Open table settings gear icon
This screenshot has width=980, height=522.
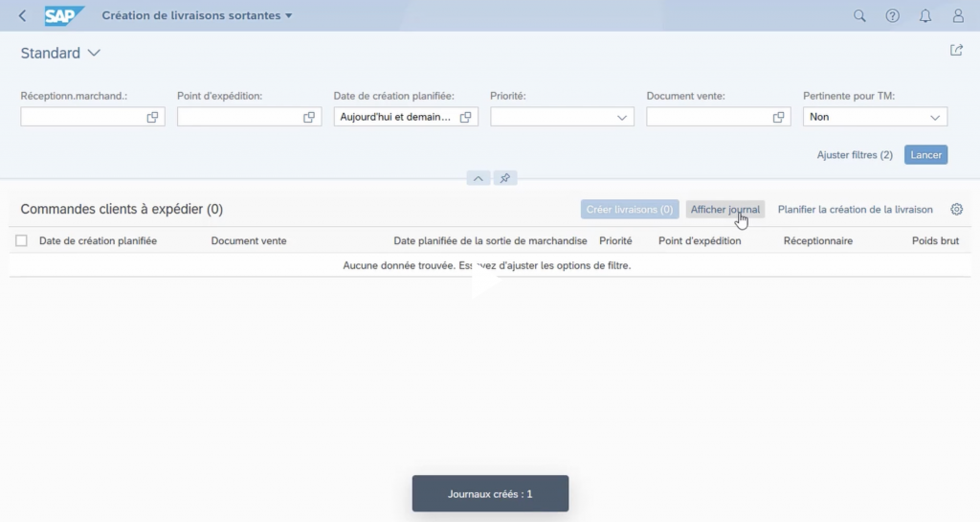coord(956,210)
